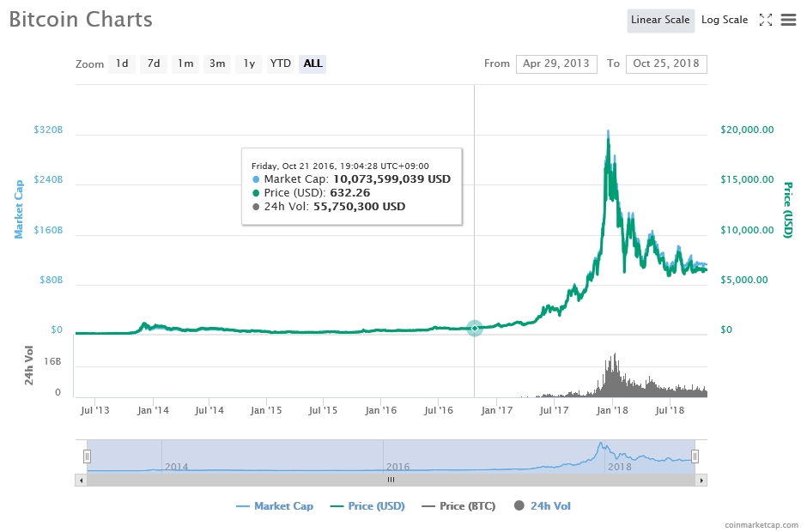The image size is (807, 532).
Task: Click the fullscreen expand icon
Action: click(766, 21)
